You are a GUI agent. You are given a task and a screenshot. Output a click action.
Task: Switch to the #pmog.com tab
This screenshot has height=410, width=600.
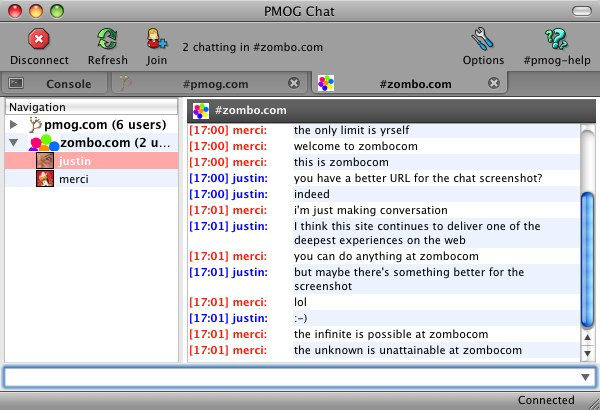pos(209,83)
